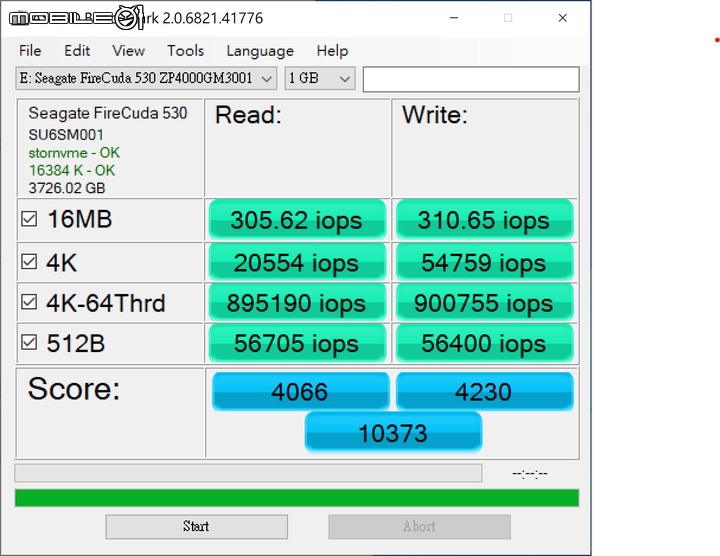The height and width of the screenshot is (556, 720).
Task: Click the elapsed time indicator --:--:--
Action: [530, 473]
